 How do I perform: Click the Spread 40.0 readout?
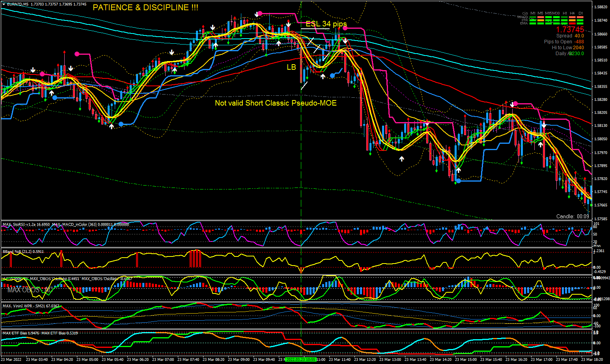(570, 36)
